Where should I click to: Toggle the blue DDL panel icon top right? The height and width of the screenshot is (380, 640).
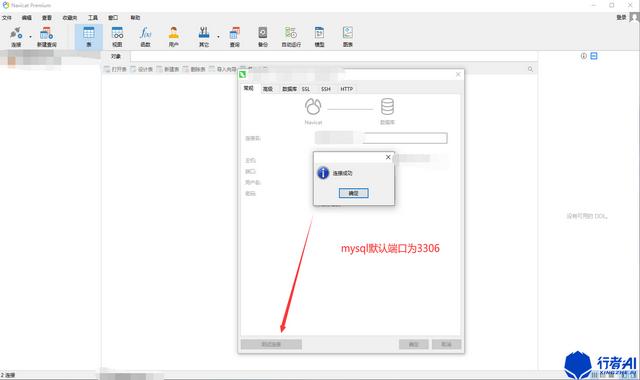click(594, 56)
